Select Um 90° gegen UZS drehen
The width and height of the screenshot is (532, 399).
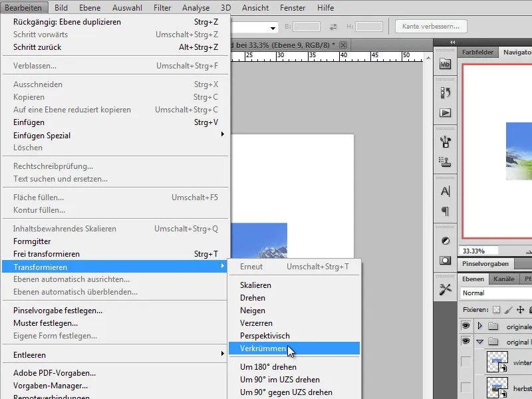[x=294, y=392]
